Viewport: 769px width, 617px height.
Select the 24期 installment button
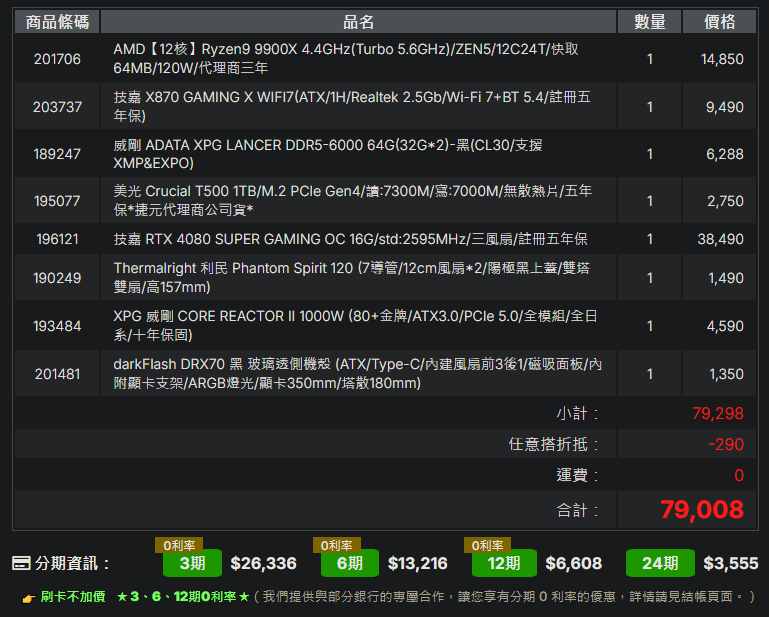tap(660, 563)
